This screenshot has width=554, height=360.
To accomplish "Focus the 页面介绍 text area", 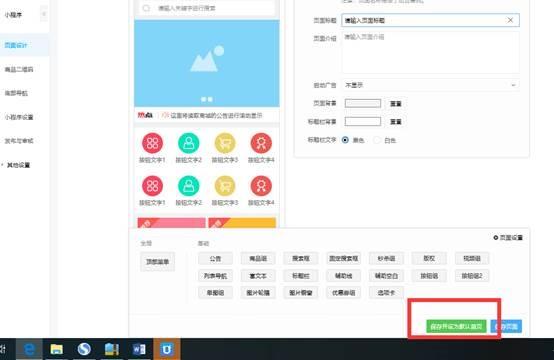I will [x=430, y=52].
